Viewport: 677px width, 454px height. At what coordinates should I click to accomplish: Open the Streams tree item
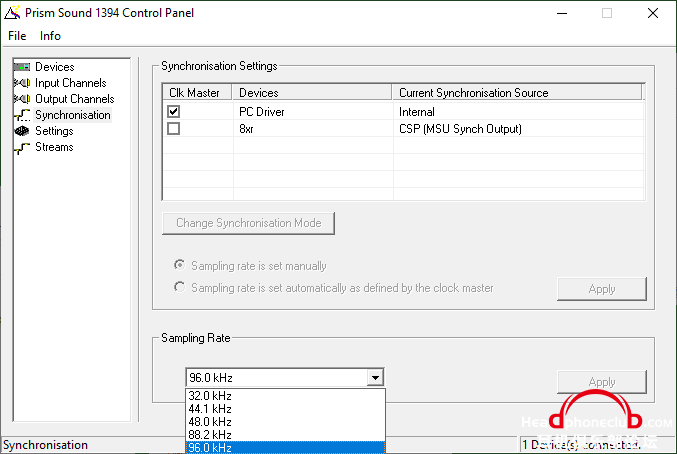tap(54, 147)
